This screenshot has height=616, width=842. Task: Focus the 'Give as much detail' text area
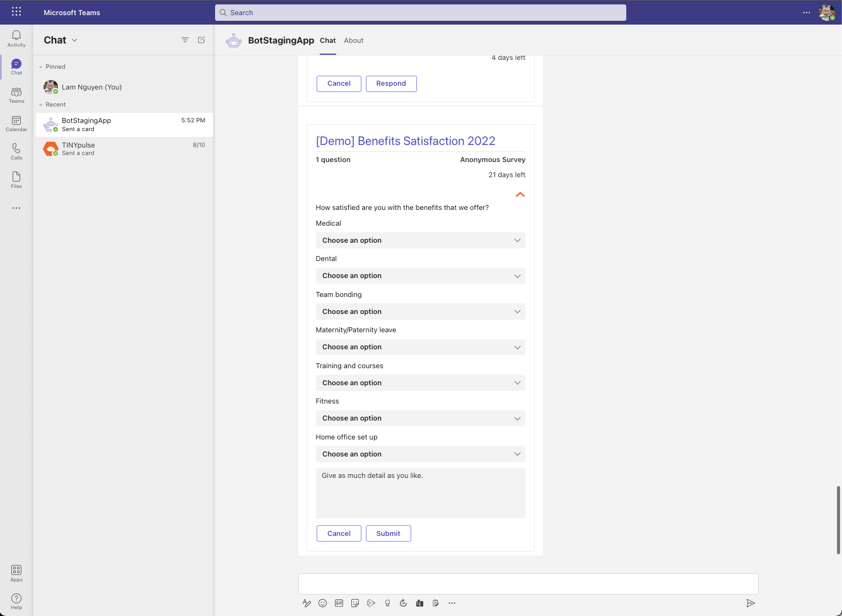click(420, 492)
